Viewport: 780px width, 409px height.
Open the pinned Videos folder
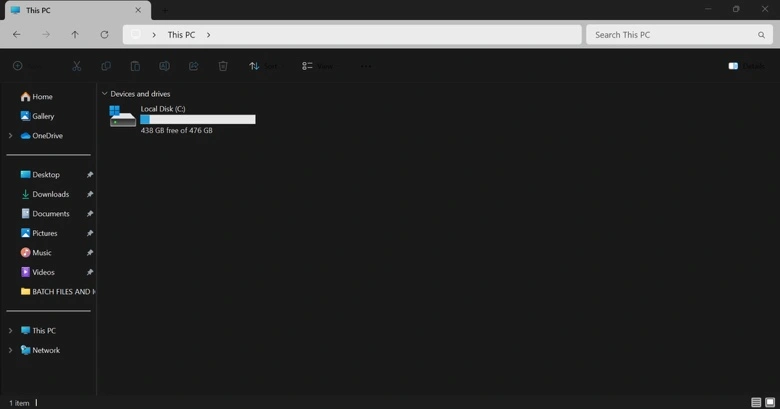click(x=37, y=272)
